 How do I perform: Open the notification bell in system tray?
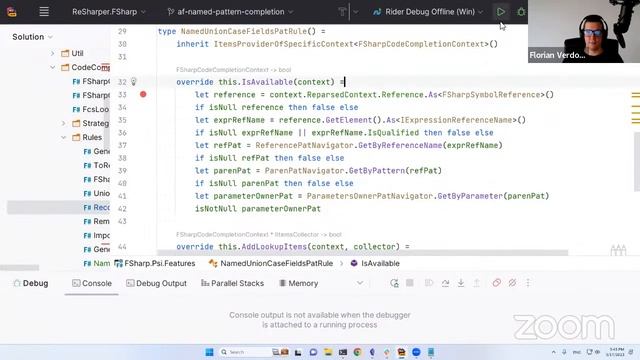point(631,352)
